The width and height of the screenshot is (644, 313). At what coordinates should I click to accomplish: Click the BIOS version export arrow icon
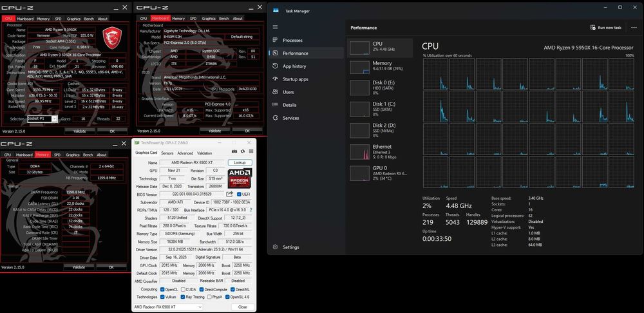click(230, 194)
